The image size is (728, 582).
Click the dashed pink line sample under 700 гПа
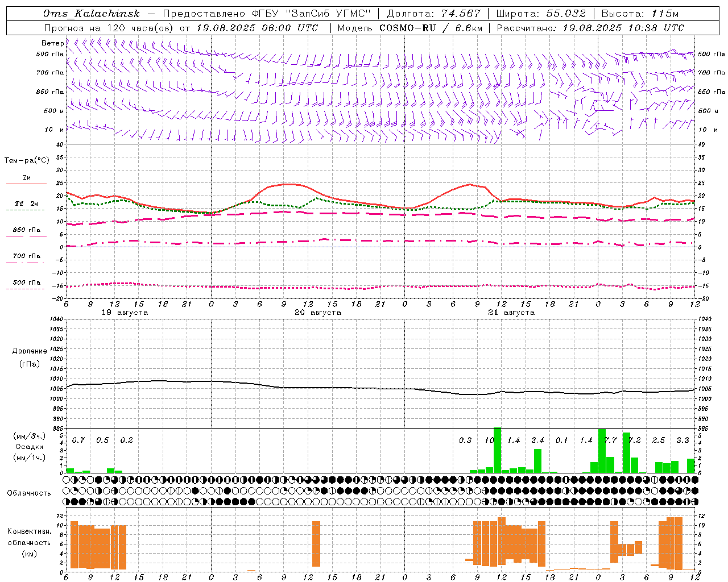[25, 263]
